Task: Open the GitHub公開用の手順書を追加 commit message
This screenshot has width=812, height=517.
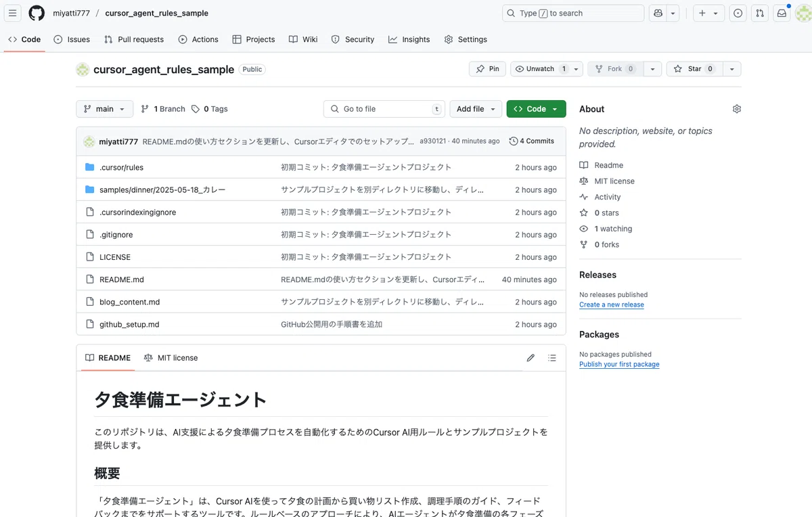Action: 332,324
